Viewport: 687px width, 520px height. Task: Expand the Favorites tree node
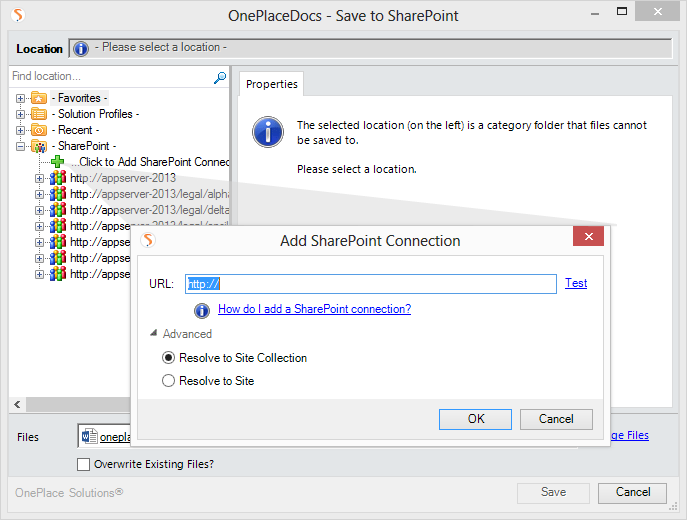21,98
